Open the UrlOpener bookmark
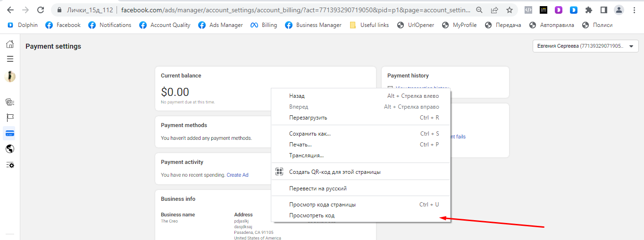 [x=416, y=25]
